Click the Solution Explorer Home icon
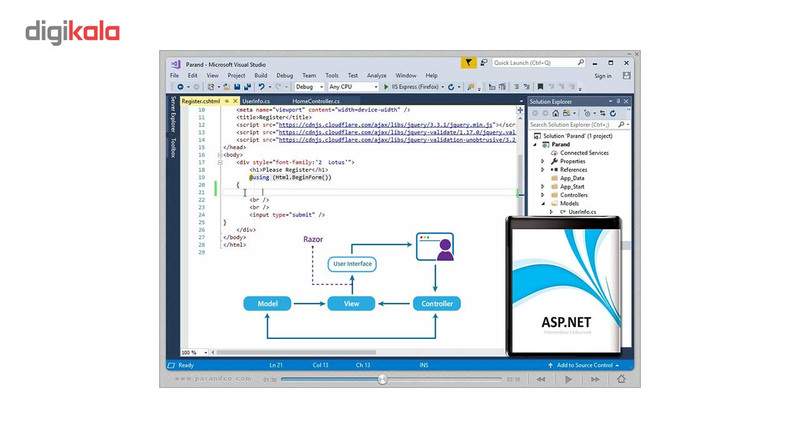The width and height of the screenshot is (800, 438). tap(556, 113)
